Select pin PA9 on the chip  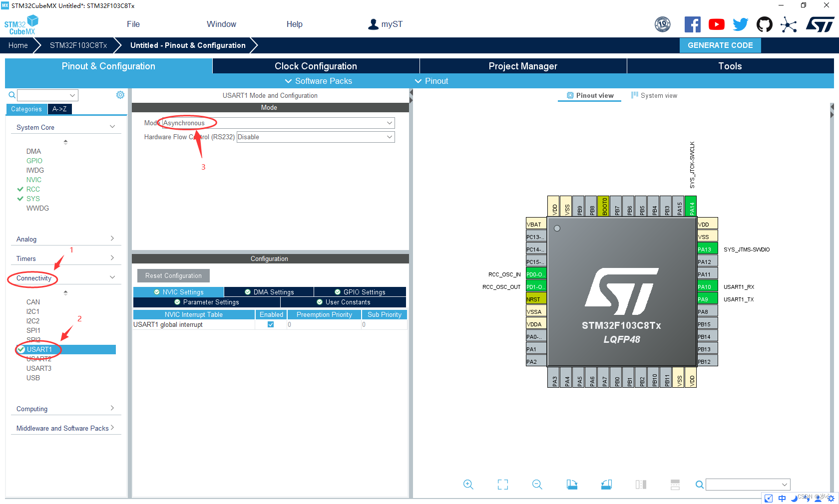(707, 299)
